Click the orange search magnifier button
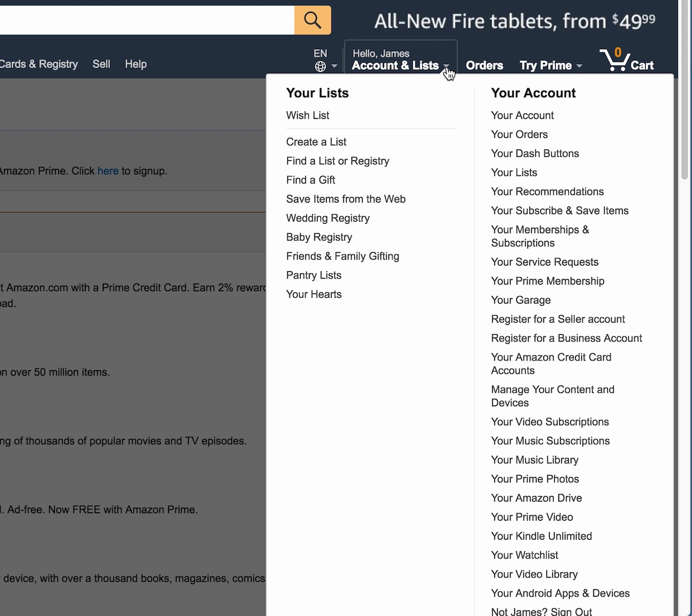 point(313,20)
